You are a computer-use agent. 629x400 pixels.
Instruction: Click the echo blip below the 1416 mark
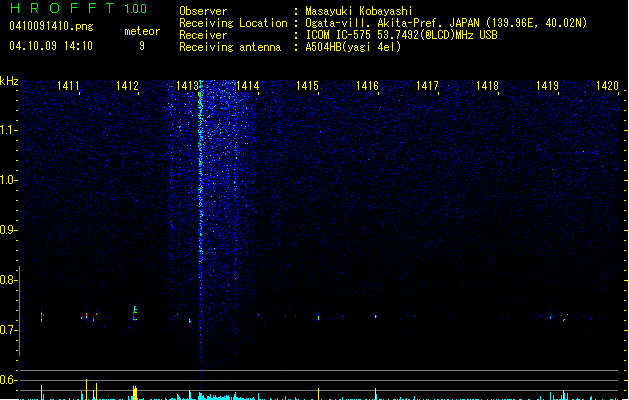tap(376, 317)
